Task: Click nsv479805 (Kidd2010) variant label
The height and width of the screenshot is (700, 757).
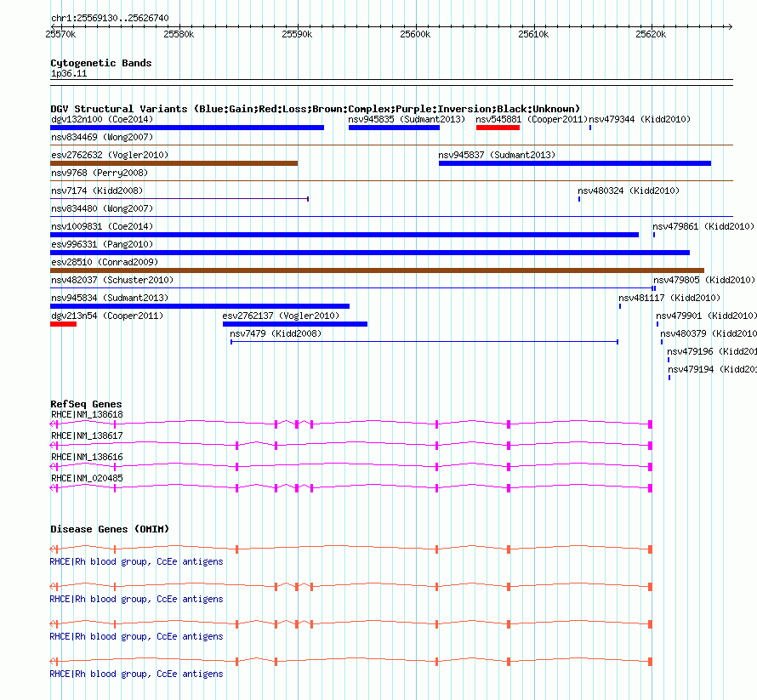Action: tap(704, 280)
